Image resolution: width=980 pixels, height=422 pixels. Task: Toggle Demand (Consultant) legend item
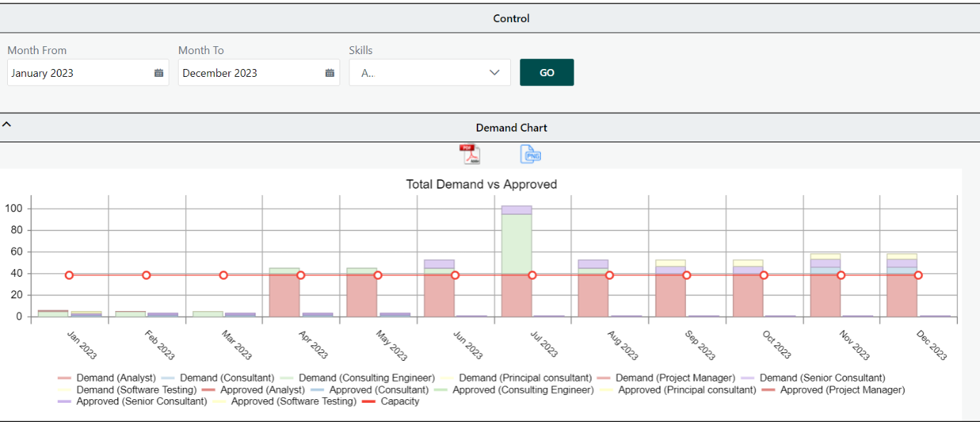(x=218, y=378)
